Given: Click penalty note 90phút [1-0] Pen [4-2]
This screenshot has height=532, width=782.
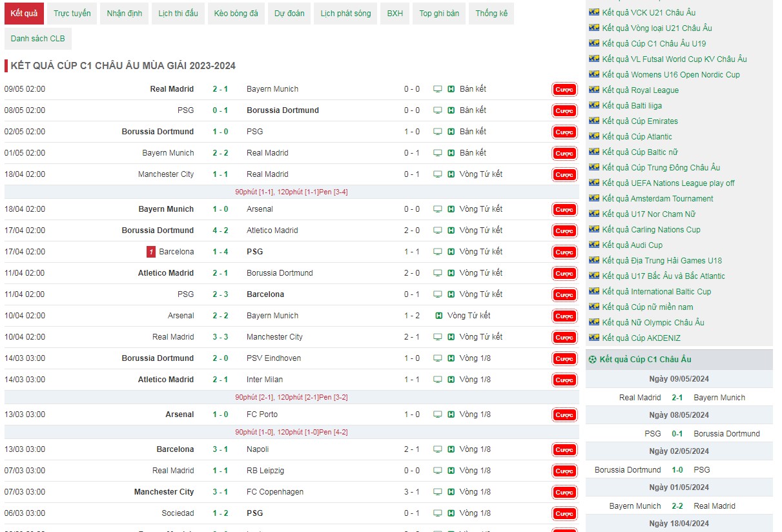Looking at the screenshot, I should [291, 432].
